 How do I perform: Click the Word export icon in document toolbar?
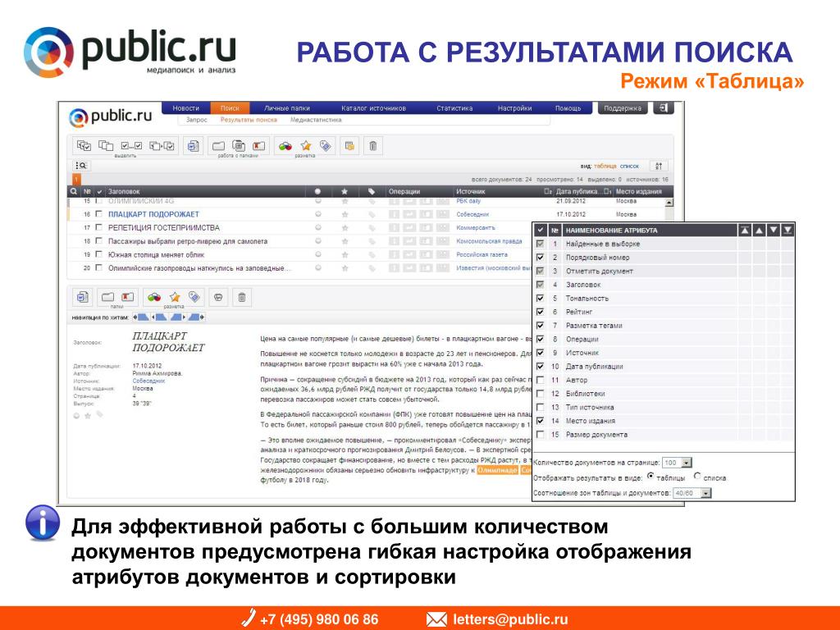pyautogui.click(x=83, y=297)
